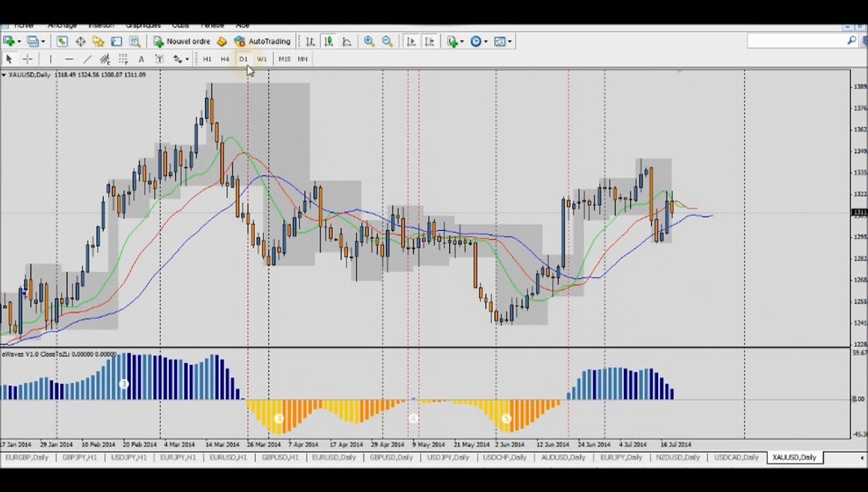Viewport: 868px width, 492px height.
Task: Click the eWaves V1.0 indicator label
Action: (59, 354)
